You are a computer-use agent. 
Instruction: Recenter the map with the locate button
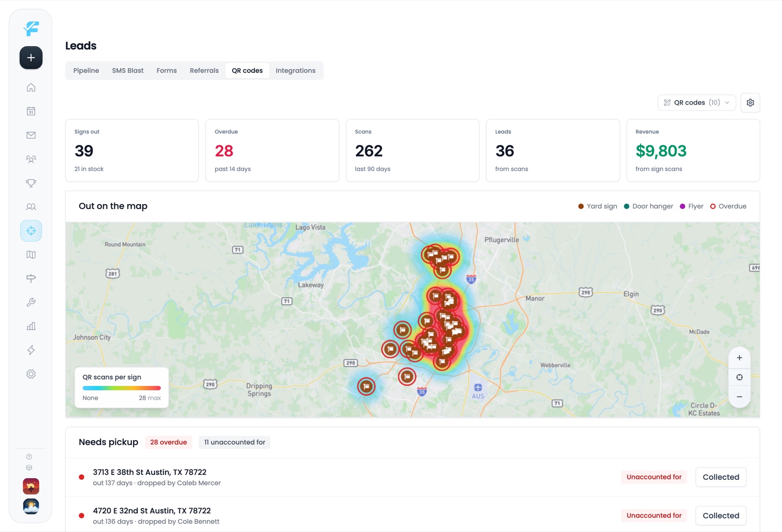tap(739, 377)
